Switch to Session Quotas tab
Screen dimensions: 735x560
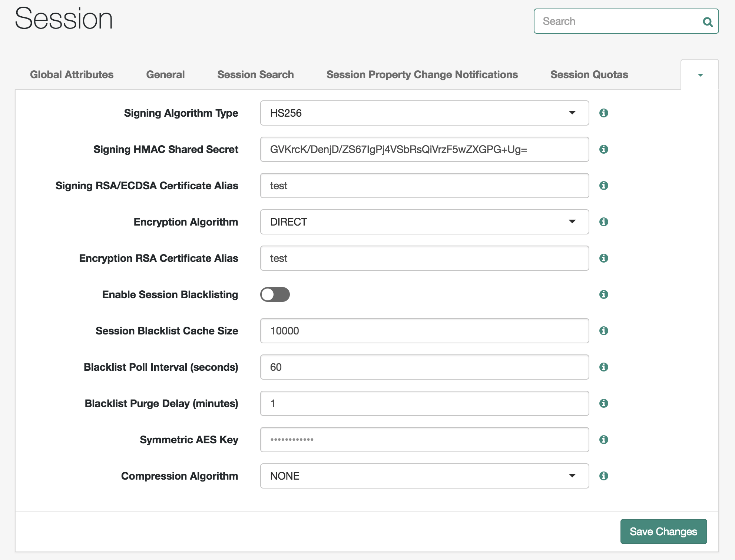589,74
